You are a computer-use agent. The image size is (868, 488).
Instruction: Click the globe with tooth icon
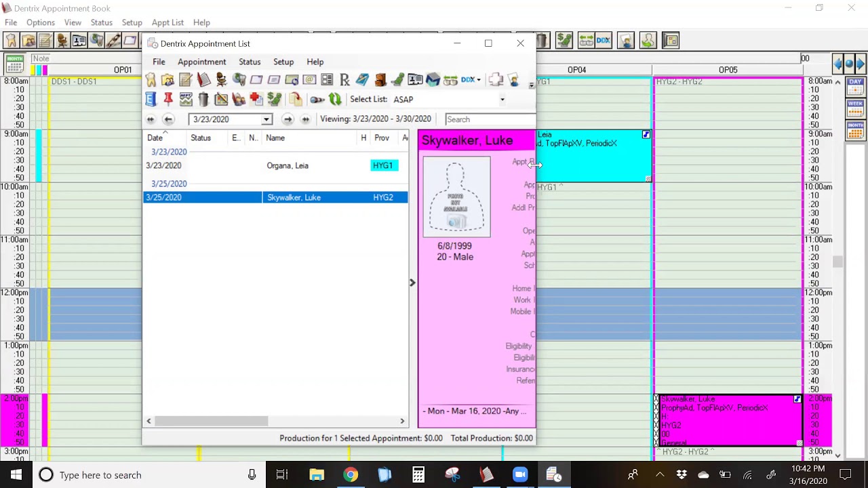click(x=239, y=80)
